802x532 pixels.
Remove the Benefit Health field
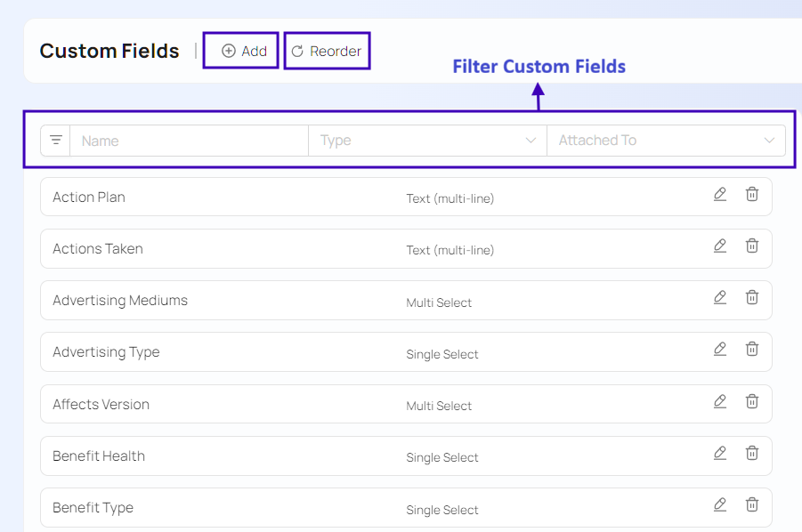[752, 453]
